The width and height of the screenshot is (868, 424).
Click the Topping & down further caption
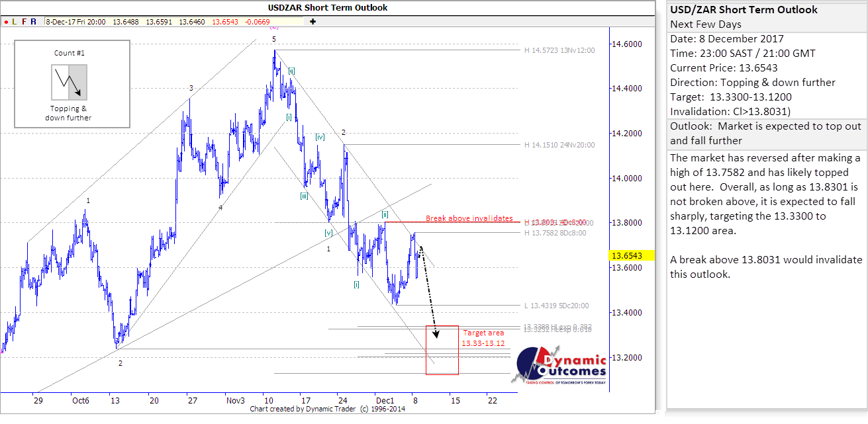pyautogui.click(x=69, y=113)
